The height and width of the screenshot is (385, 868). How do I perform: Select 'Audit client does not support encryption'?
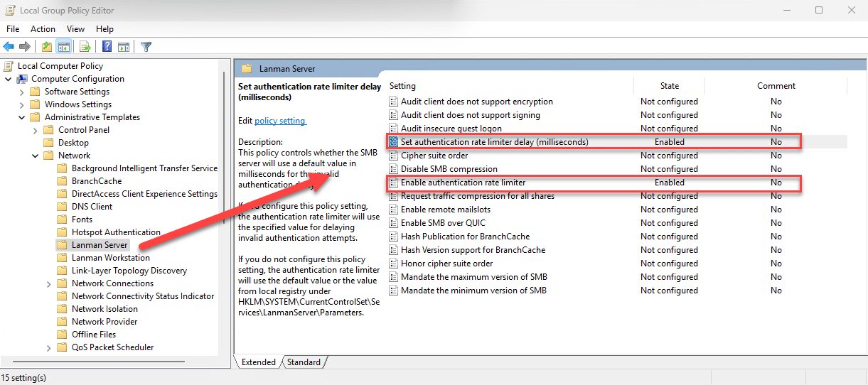[476, 102]
